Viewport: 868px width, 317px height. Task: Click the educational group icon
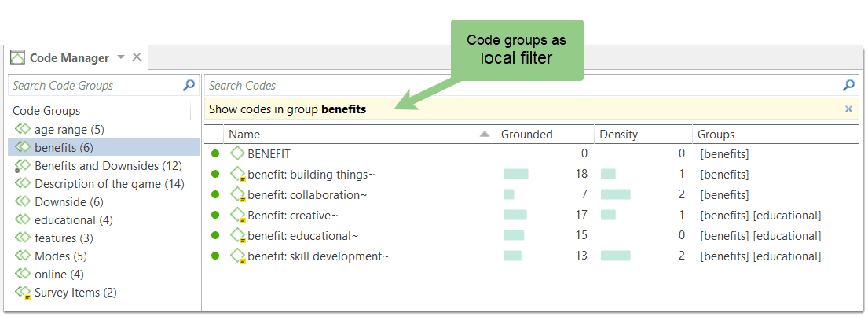point(22,220)
